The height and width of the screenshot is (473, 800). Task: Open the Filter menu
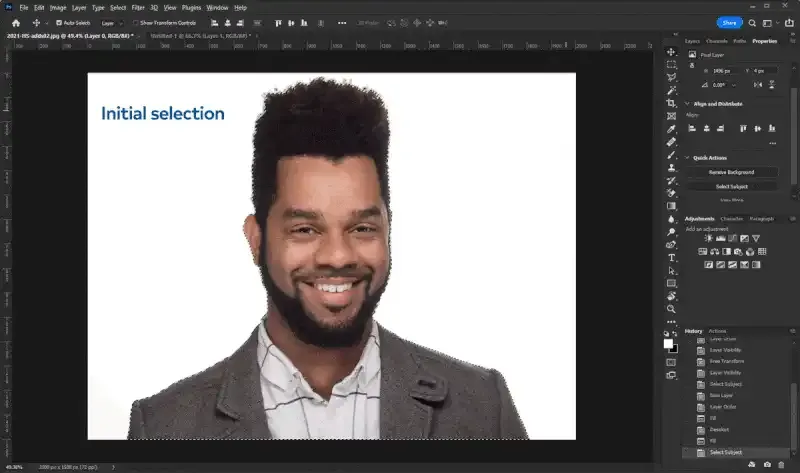(x=138, y=7)
